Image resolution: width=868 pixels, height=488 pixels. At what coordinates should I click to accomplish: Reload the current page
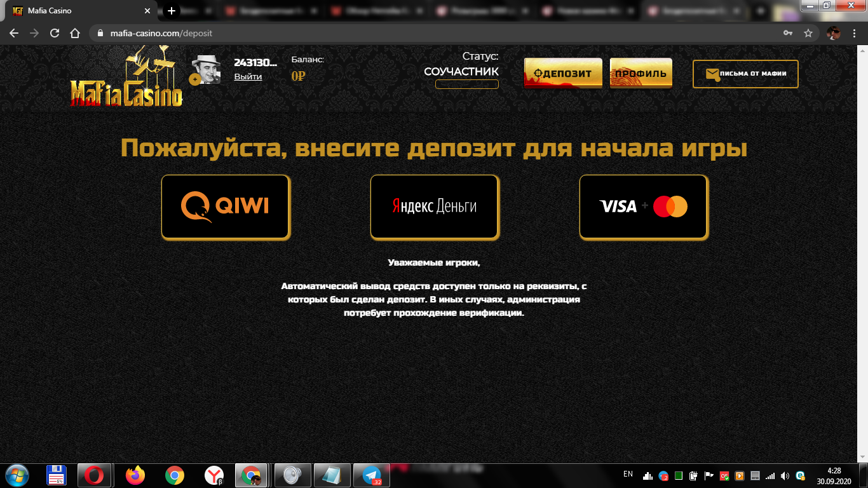pos(55,33)
